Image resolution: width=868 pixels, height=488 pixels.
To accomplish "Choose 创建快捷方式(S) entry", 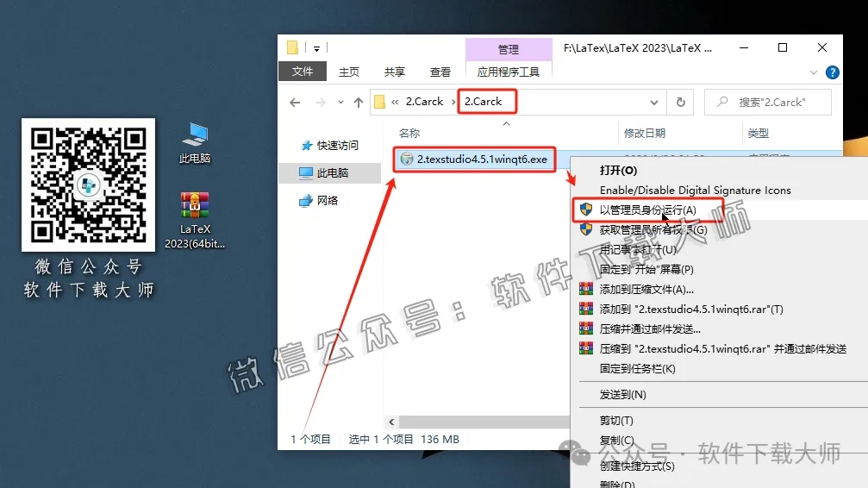I will coord(637,466).
